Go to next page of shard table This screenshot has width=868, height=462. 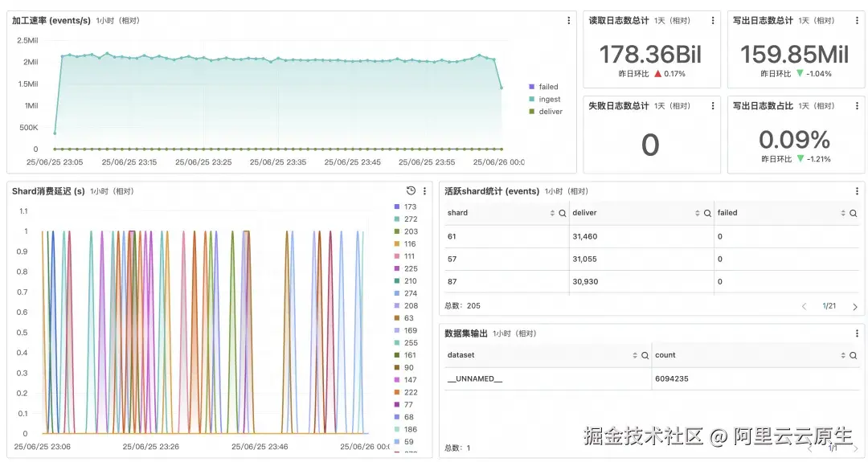tap(854, 306)
